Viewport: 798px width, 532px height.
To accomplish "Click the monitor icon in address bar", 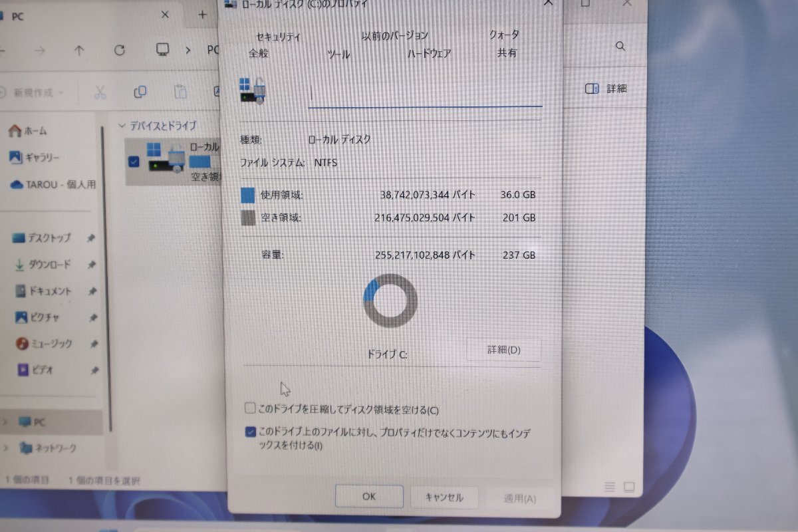I will click(x=162, y=50).
